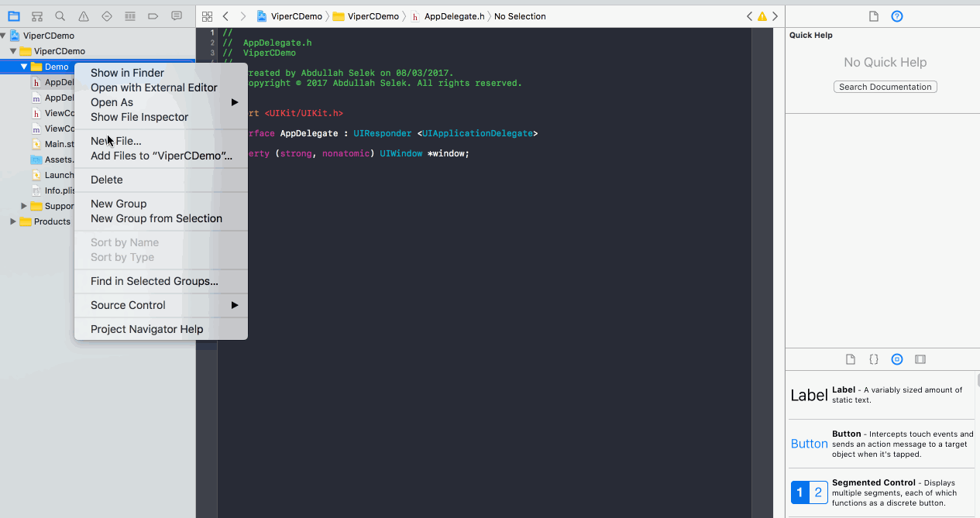Choose Find in Selected Groups...
This screenshot has width=980, height=518.
click(160, 281)
